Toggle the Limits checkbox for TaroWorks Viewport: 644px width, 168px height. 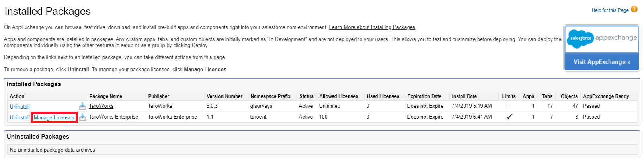click(x=509, y=107)
